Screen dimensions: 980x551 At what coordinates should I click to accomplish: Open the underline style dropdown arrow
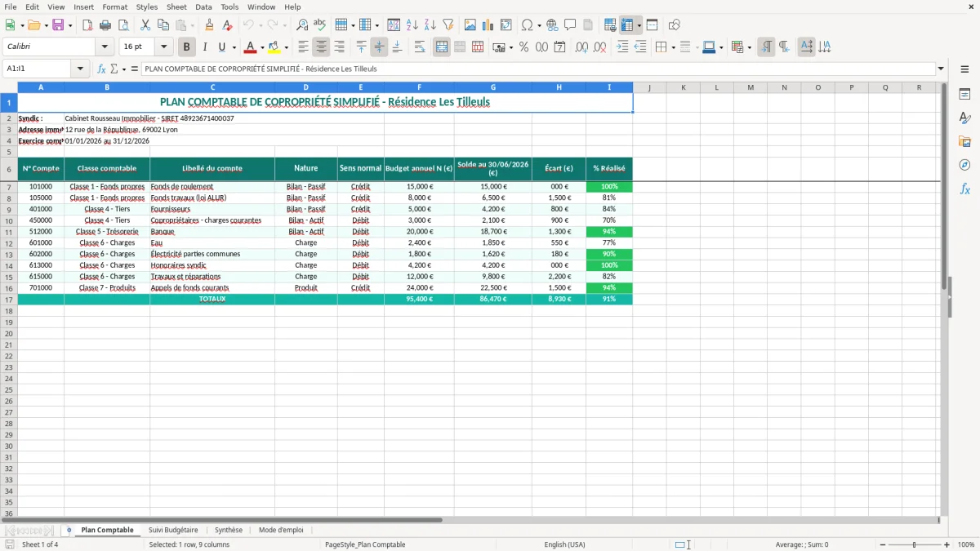tap(234, 47)
